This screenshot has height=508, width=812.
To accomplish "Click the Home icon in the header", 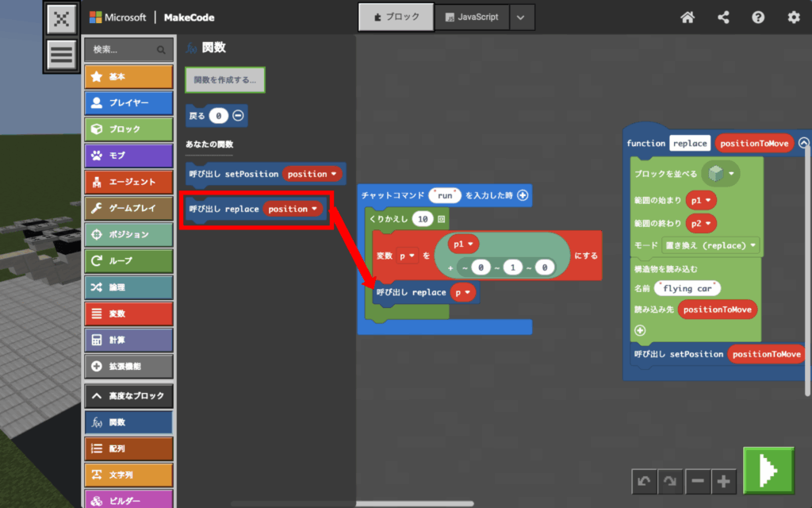I will (x=688, y=17).
